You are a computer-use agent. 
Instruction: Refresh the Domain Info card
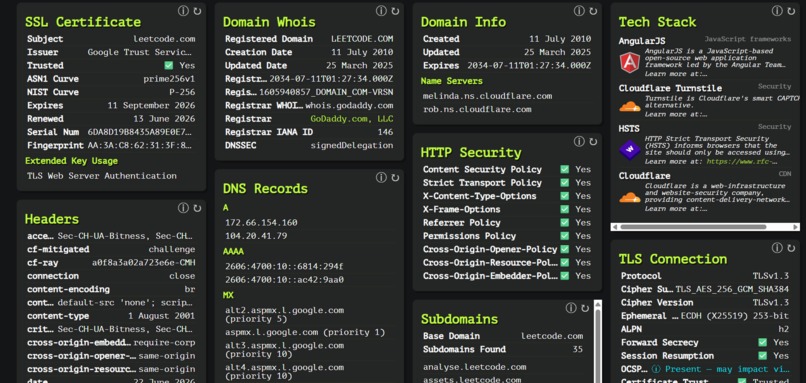[593, 11]
